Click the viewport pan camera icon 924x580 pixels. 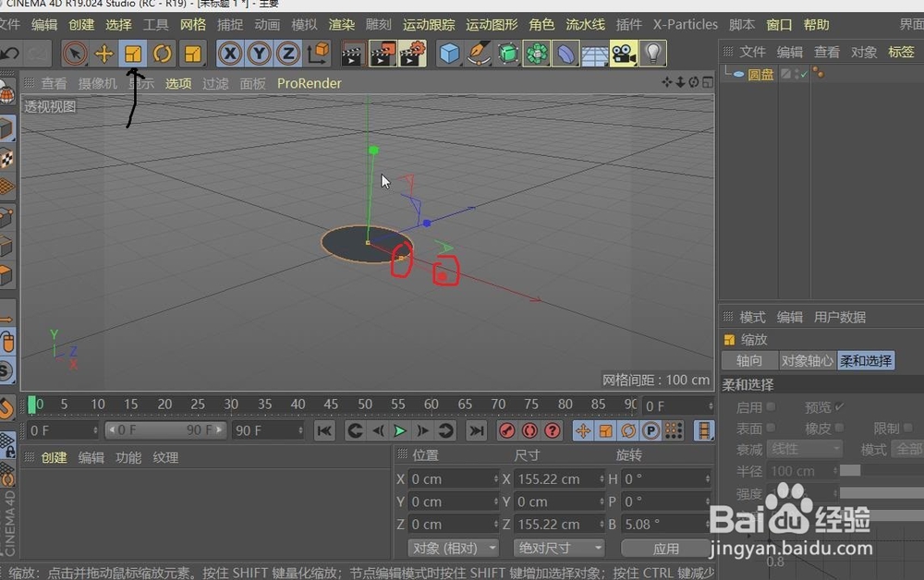[666, 82]
